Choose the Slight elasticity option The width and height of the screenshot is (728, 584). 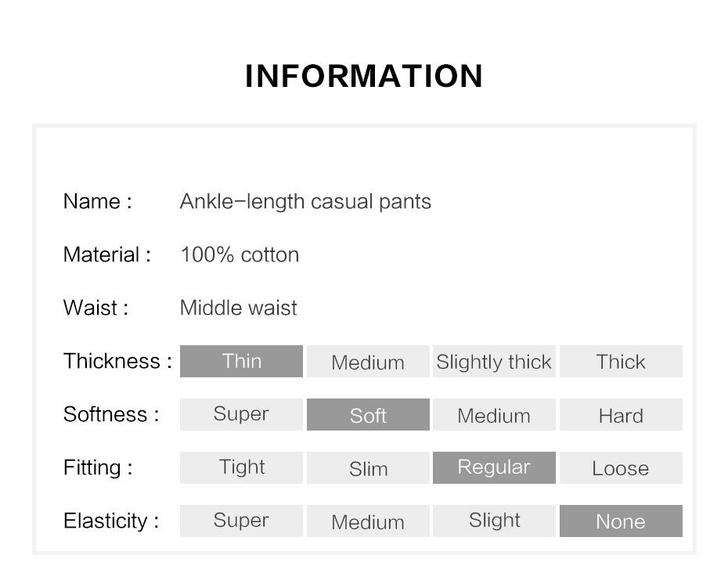pos(494,521)
